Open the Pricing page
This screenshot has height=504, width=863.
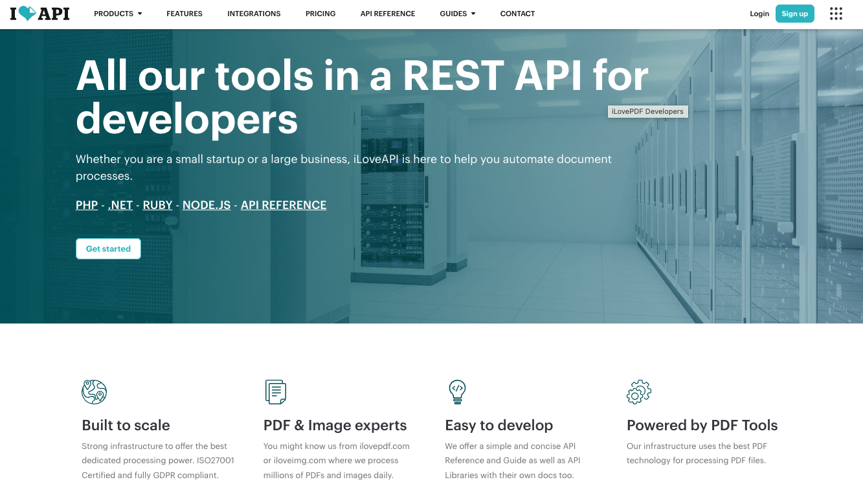[x=320, y=14]
